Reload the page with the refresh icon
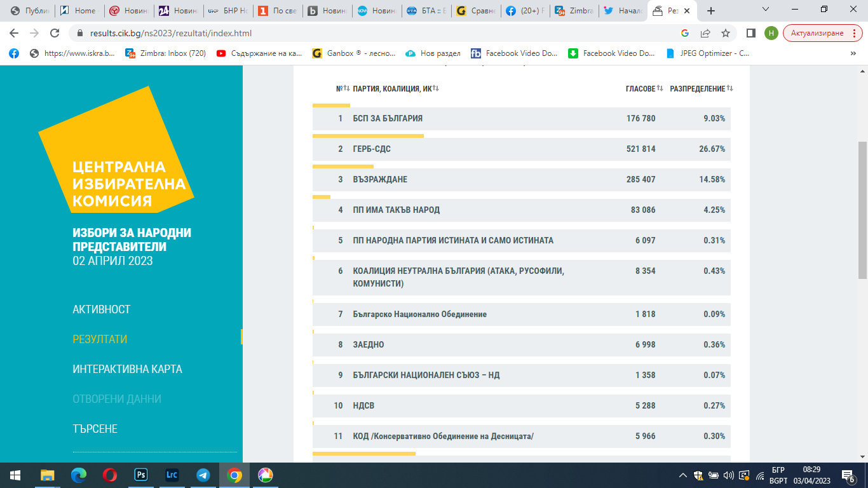The width and height of the screenshot is (868, 488). click(x=55, y=33)
